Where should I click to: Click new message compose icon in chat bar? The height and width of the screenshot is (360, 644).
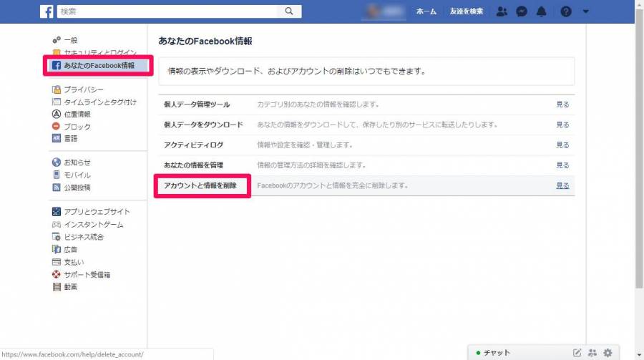coord(577,353)
